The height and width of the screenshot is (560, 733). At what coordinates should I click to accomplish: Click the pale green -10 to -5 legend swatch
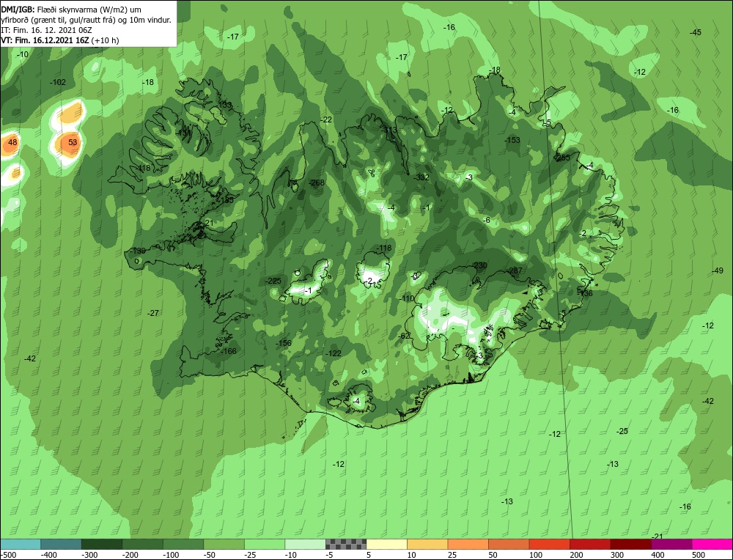pyautogui.click(x=305, y=544)
